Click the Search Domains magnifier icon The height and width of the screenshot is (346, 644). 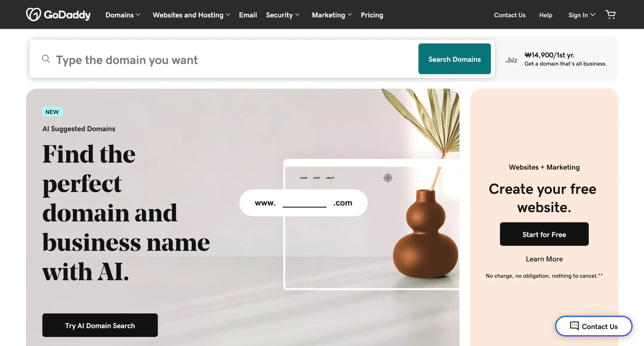46,58
